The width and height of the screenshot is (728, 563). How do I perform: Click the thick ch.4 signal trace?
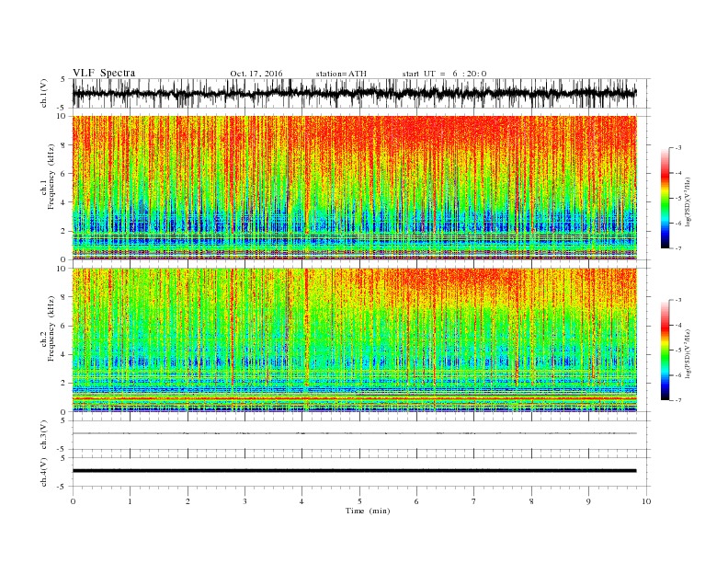354,471
